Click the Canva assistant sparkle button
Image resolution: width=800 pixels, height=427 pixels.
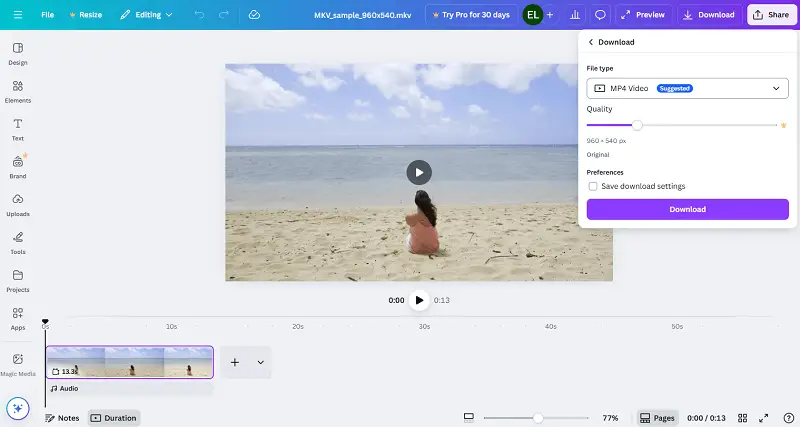(x=17, y=408)
